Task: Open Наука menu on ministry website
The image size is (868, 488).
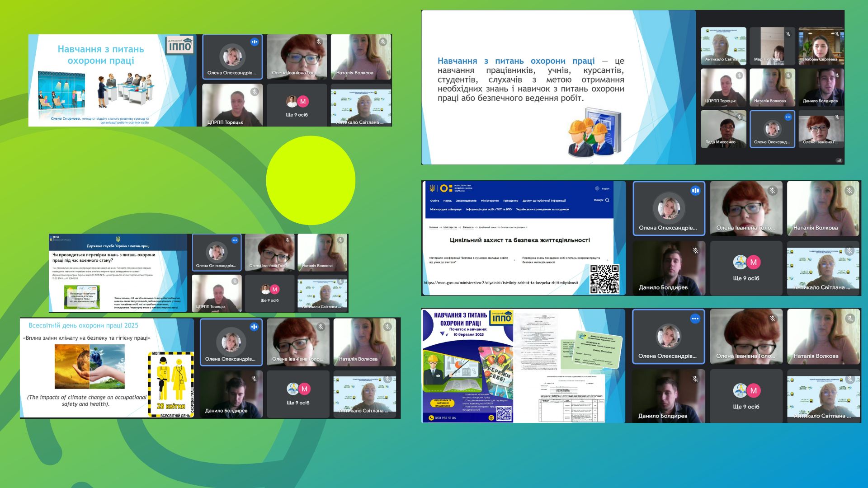Action: click(x=447, y=201)
